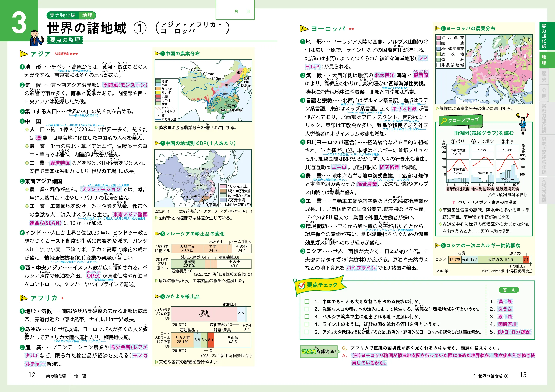Tick the checkbox for question 5 about ヨーロッパ統合組織
Image resolution: width=555 pixels, height=392 pixels.
(x=307, y=332)
